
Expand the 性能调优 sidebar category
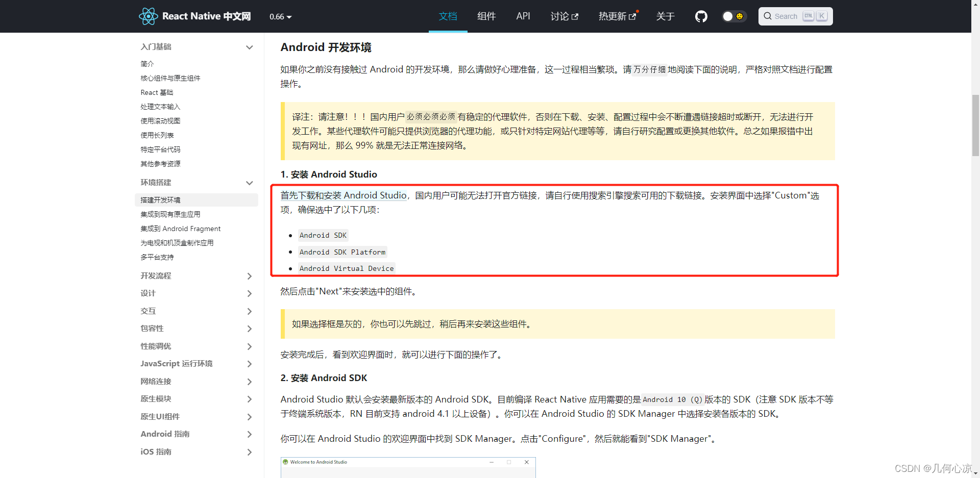(197, 346)
